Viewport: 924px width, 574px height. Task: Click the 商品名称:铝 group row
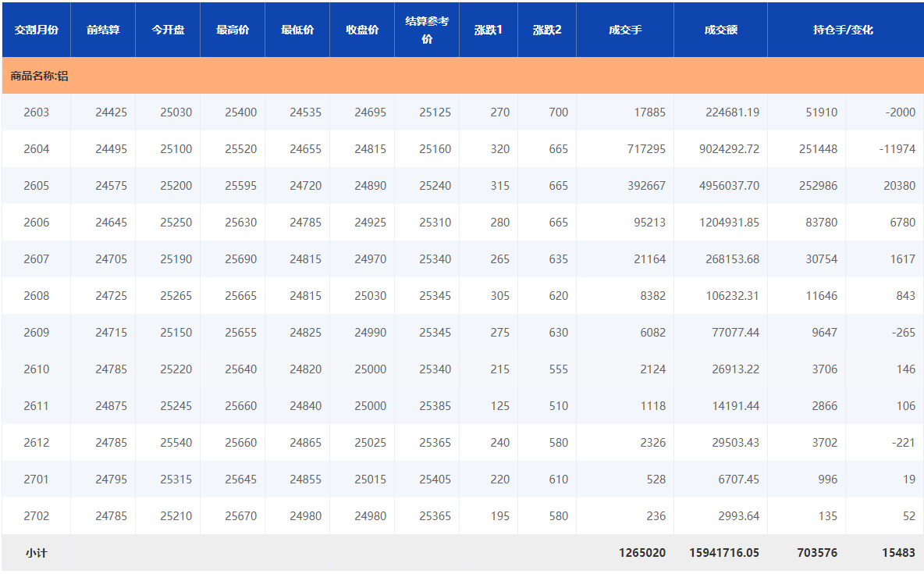click(39, 77)
